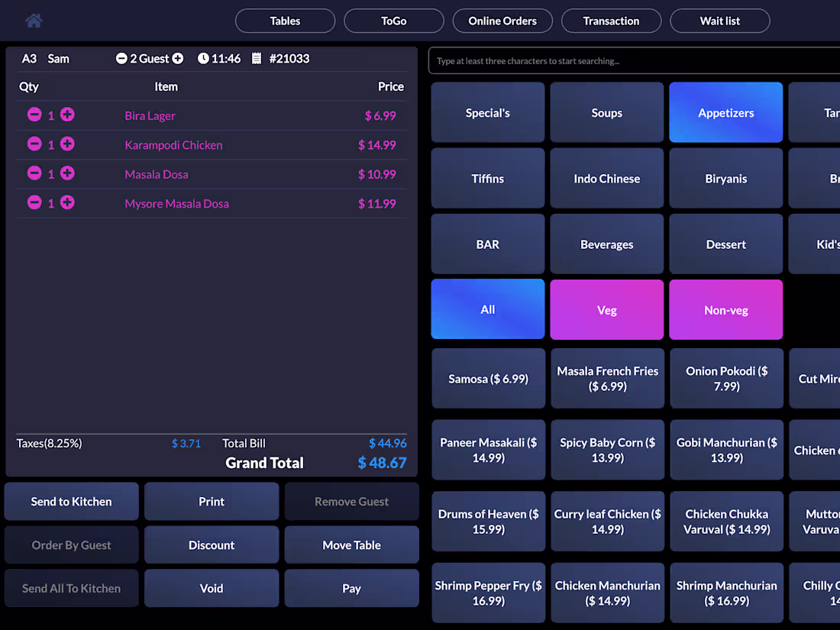Image resolution: width=840 pixels, height=630 pixels.
Task: Increase guest count with plus icon
Action: pyautogui.click(x=177, y=58)
